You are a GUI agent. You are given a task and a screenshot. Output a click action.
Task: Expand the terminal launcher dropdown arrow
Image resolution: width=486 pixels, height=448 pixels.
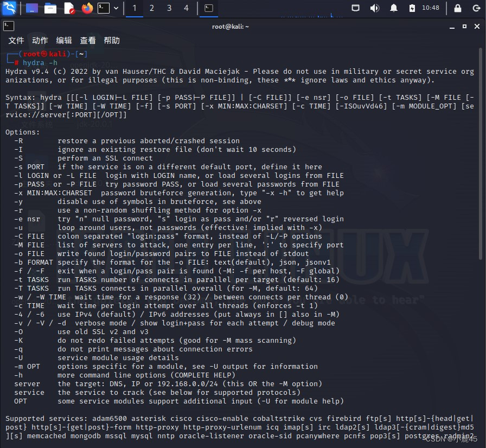[116, 8]
